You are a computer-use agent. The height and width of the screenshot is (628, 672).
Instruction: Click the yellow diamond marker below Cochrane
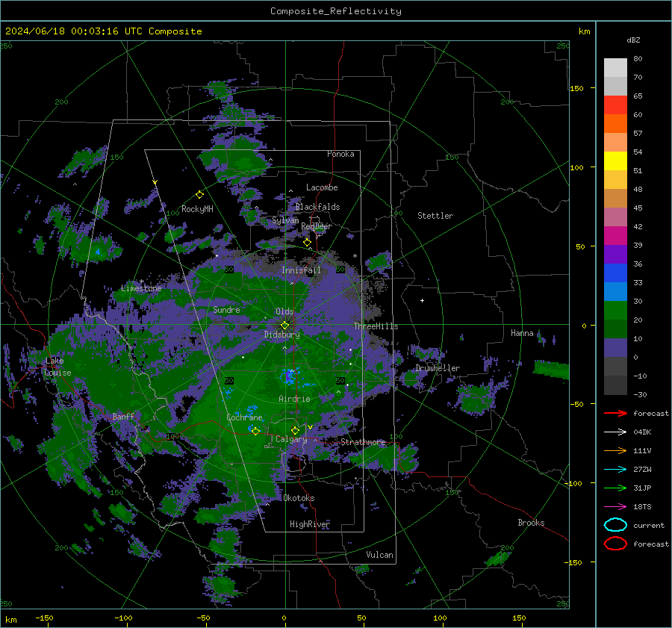click(255, 431)
